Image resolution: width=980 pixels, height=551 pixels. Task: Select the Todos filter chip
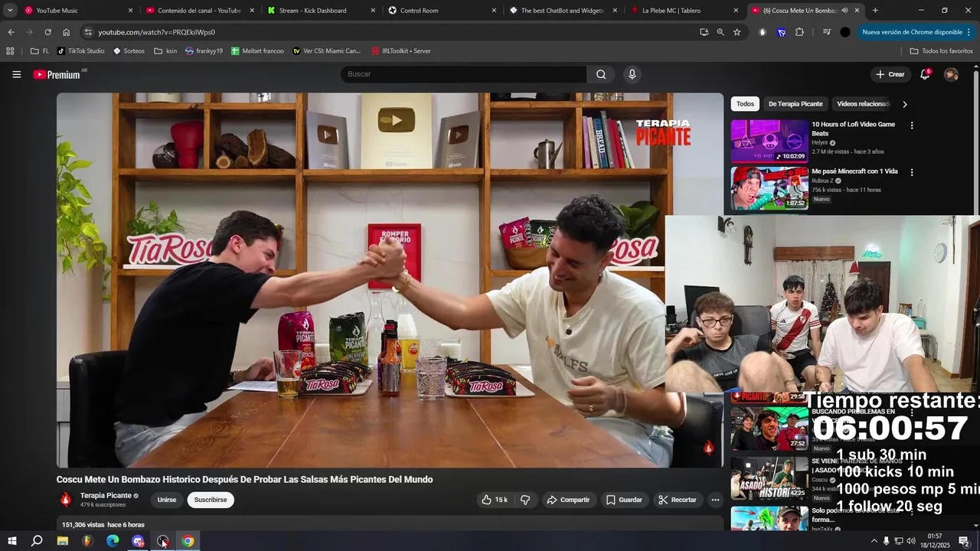745,104
